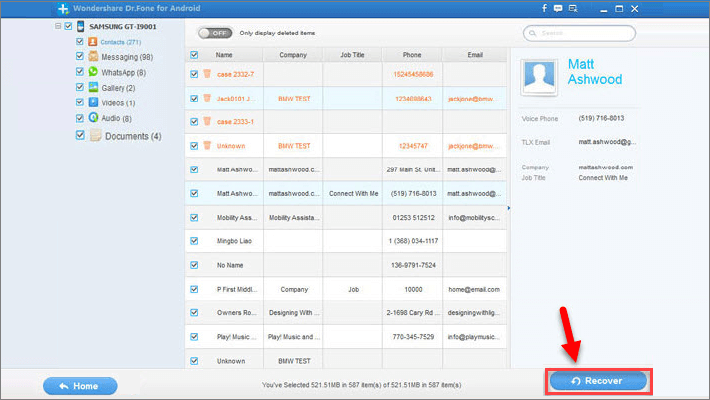This screenshot has height=400, width=710.
Task: Open the Contacts (271) category
Action: [x=120, y=42]
